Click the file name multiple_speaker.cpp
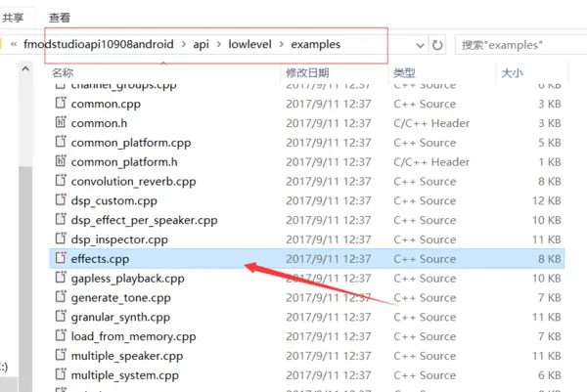This screenshot has width=587, height=392. coord(127,356)
